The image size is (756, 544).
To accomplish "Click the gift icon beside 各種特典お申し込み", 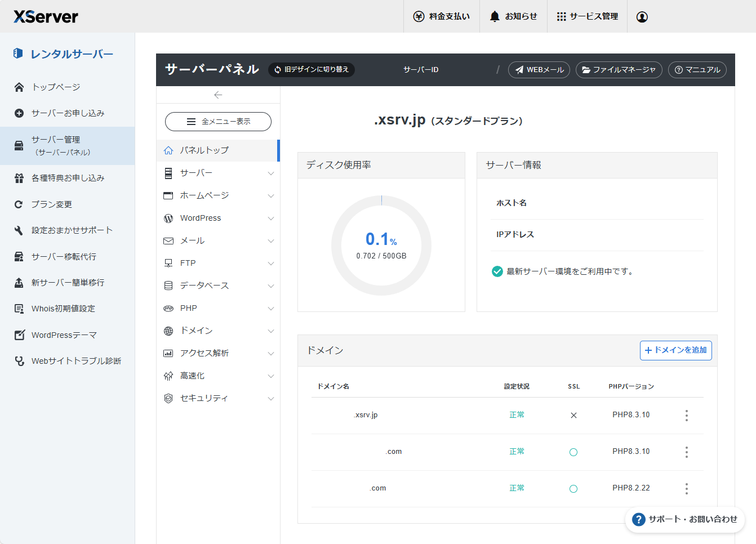I will (19, 178).
